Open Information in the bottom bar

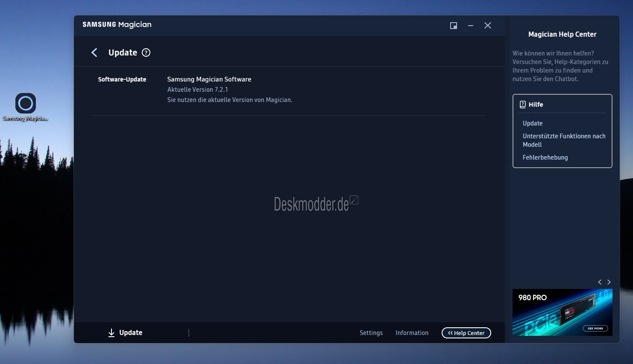(x=412, y=333)
